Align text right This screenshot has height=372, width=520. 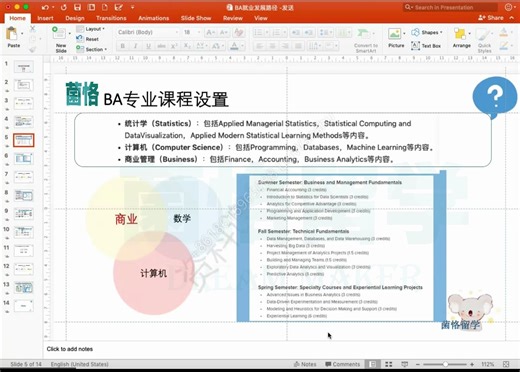point(285,46)
